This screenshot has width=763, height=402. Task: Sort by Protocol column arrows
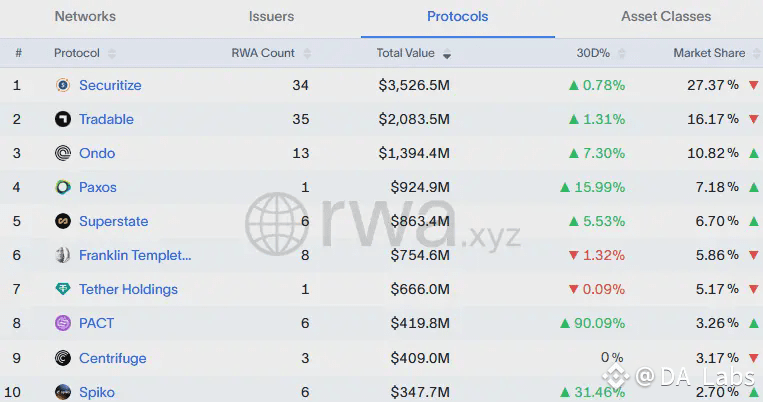(112, 53)
